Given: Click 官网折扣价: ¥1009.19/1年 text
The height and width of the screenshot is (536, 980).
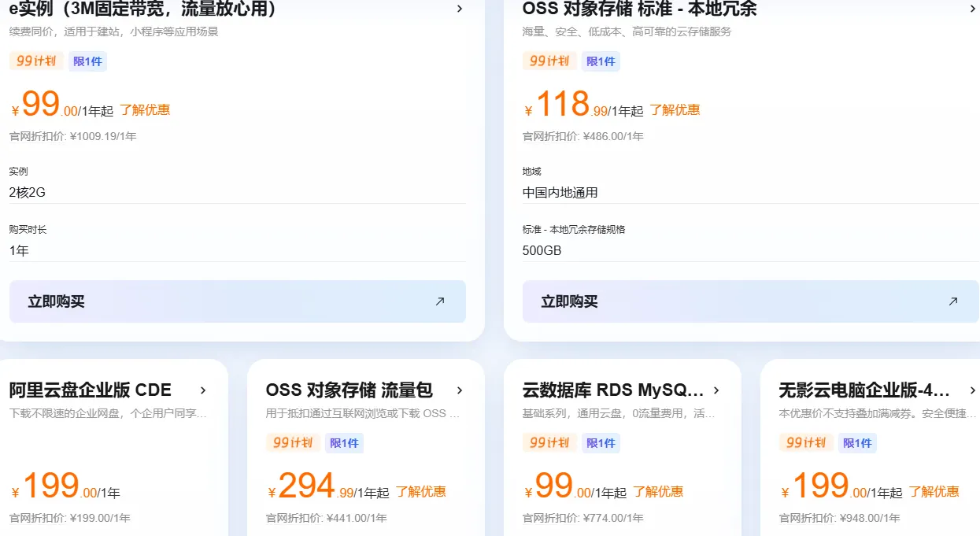Looking at the screenshot, I should tap(73, 136).
